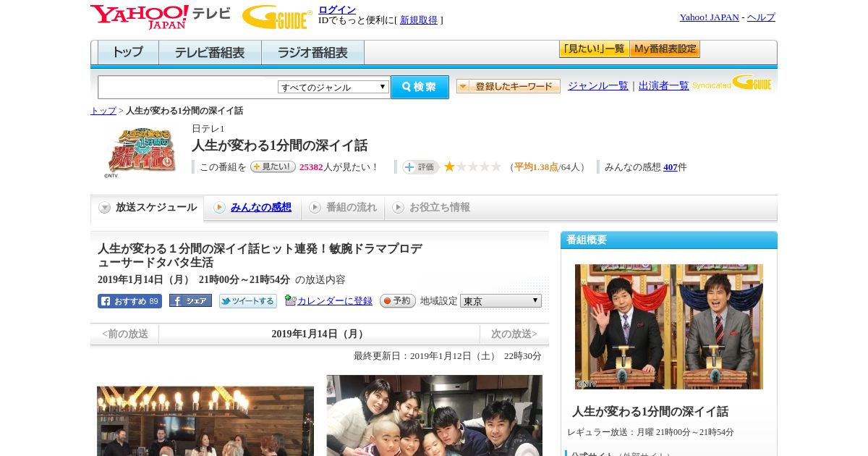The height and width of the screenshot is (456, 868).
Task: Focus the program search input field
Action: (x=187, y=87)
